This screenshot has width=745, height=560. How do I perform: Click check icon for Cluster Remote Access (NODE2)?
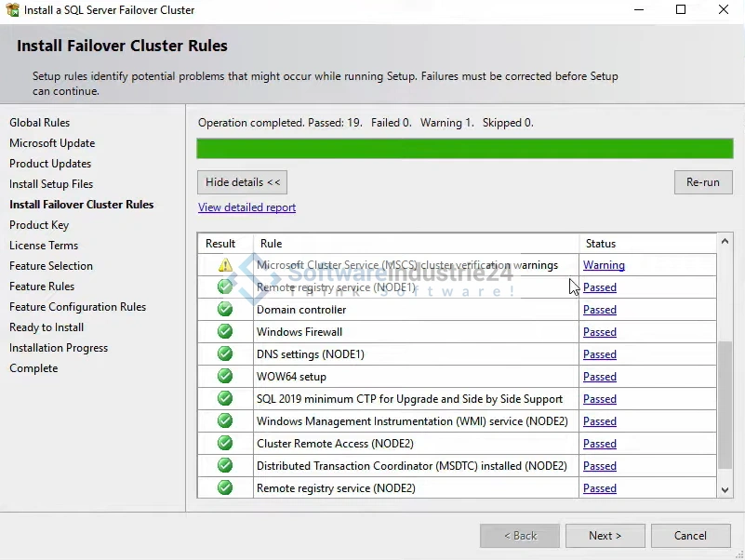tap(225, 444)
